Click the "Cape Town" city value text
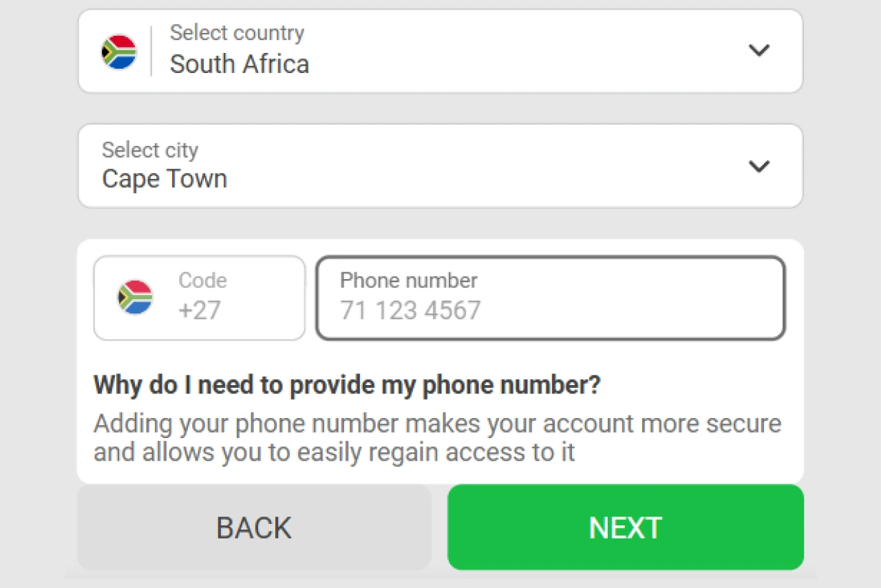 click(164, 179)
